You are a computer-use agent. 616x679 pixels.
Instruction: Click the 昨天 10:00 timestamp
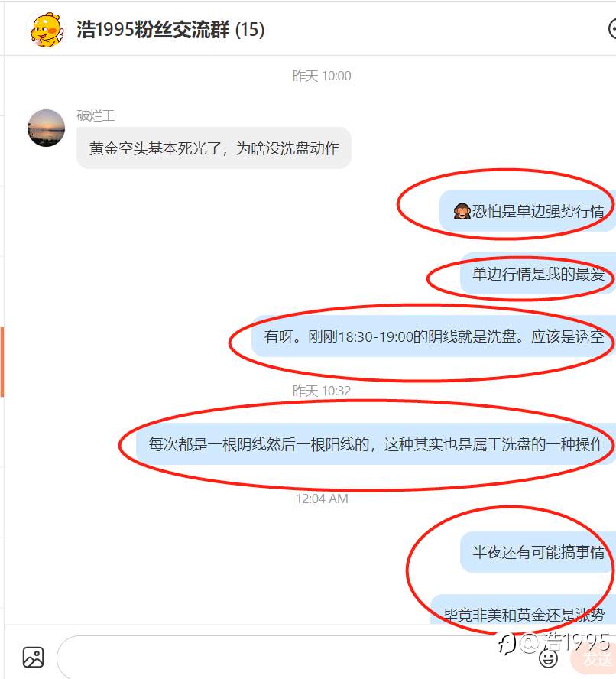click(322, 76)
